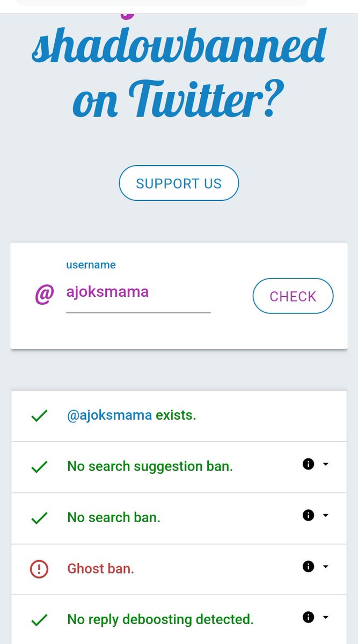The width and height of the screenshot is (358, 644).
Task: Click the username input field
Action: pyautogui.click(x=138, y=292)
